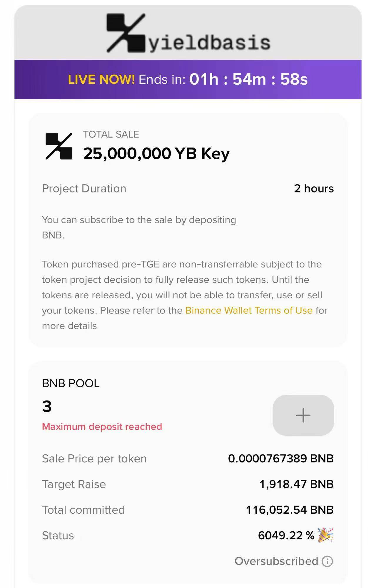The height and width of the screenshot is (588, 376).
Task: Click the BNB deposit amount 3
Action: point(47,407)
